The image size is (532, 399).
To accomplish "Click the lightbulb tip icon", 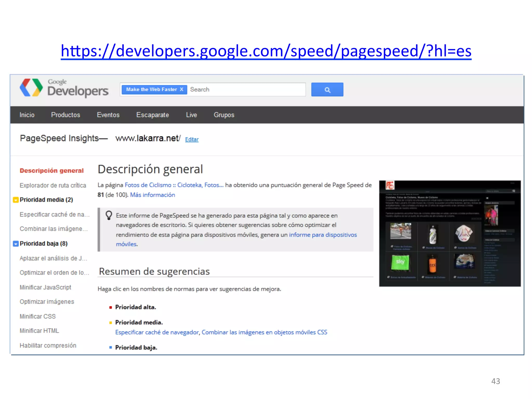I will [109, 215].
